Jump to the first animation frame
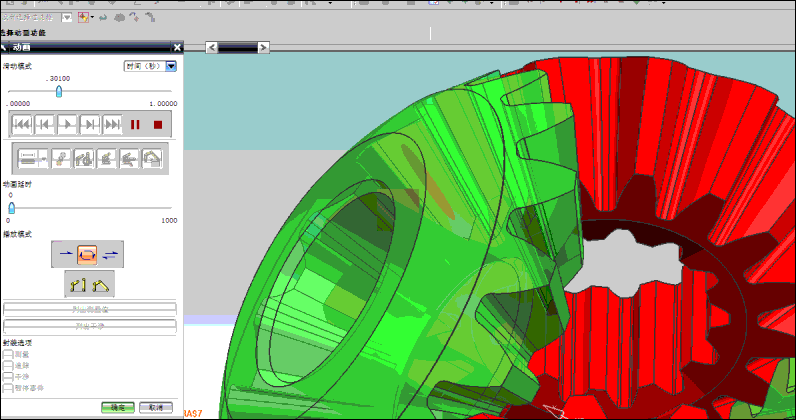796x420 pixels. (x=22, y=124)
